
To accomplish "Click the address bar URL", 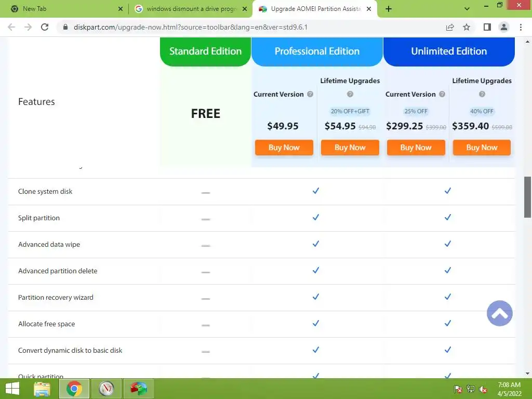I will click(190, 27).
